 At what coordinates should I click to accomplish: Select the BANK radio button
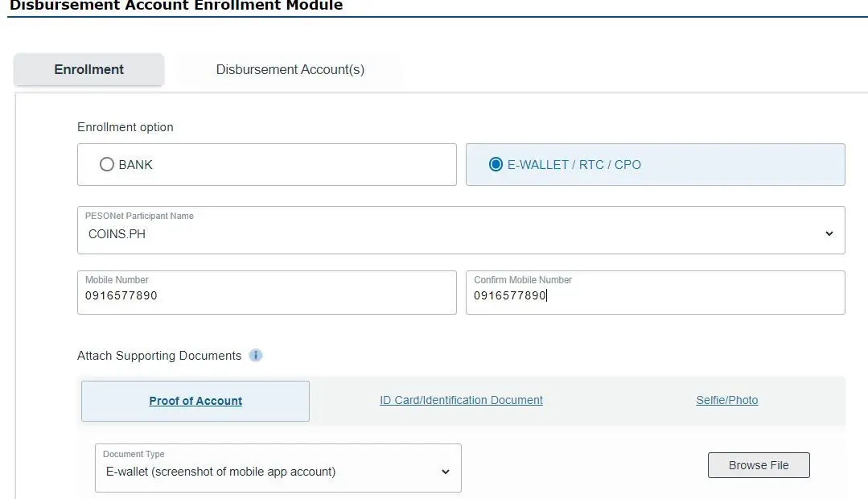point(107,164)
